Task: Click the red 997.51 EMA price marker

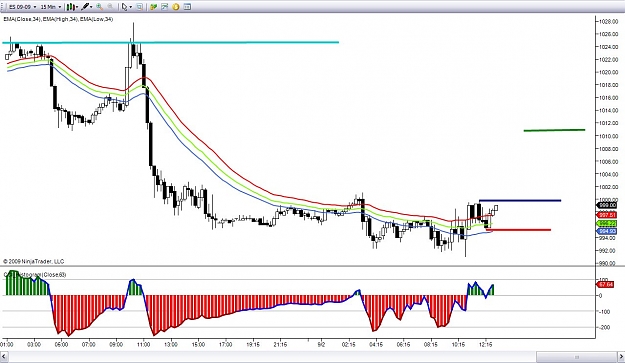Action: 607,215
